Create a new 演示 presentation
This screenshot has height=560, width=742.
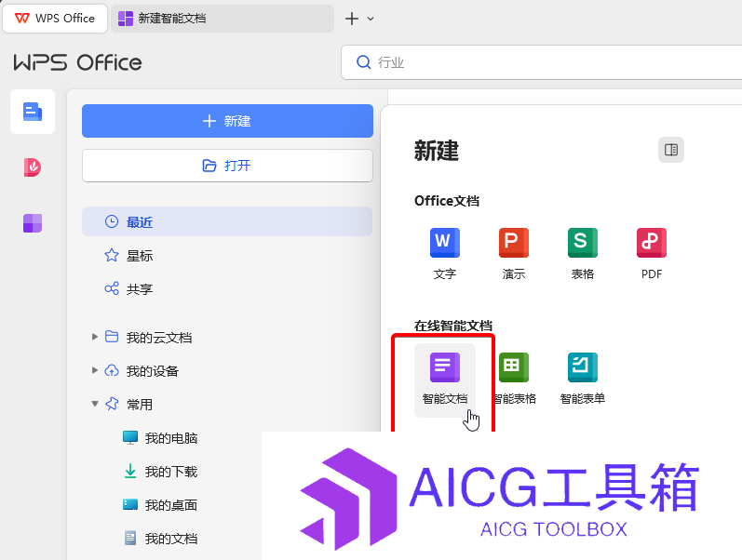[x=513, y=254]
